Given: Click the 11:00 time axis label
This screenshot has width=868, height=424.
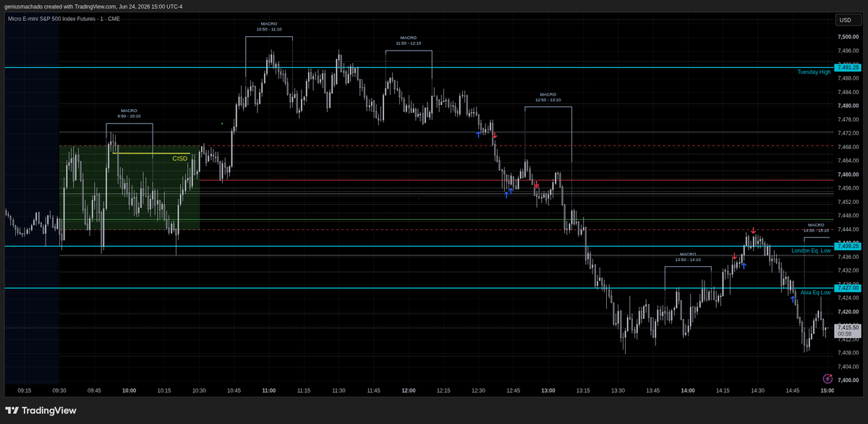Looking at the screenshot, I should (269, 391).
